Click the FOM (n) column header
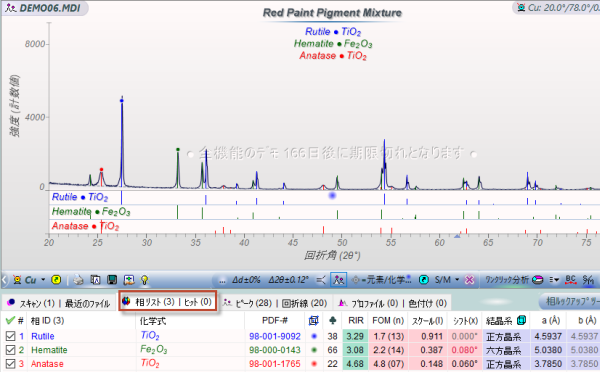 click(x=388, y=320)
